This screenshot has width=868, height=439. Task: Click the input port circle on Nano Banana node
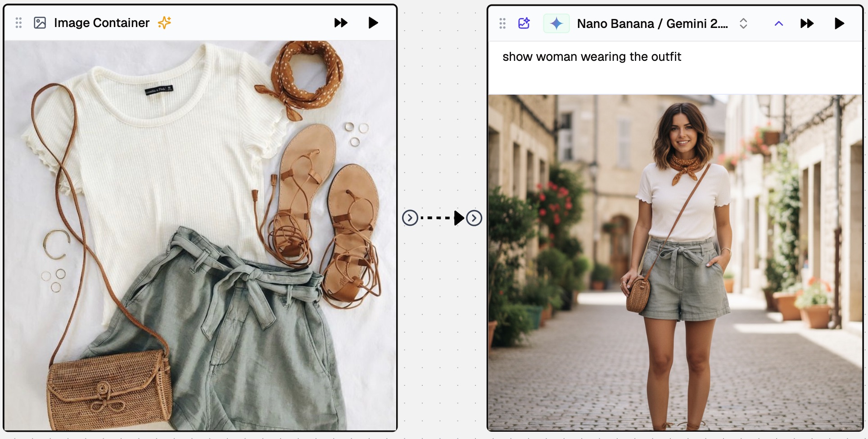474,218
